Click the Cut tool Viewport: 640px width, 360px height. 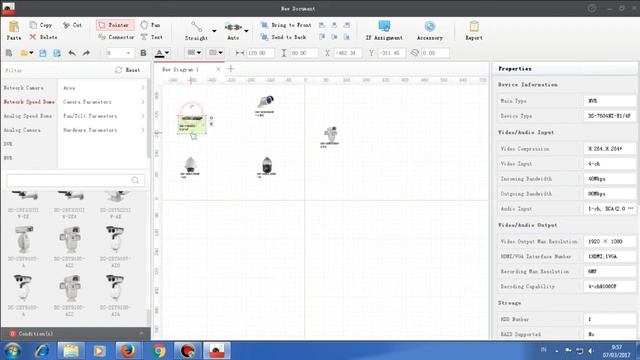click(x=72, y=25)
